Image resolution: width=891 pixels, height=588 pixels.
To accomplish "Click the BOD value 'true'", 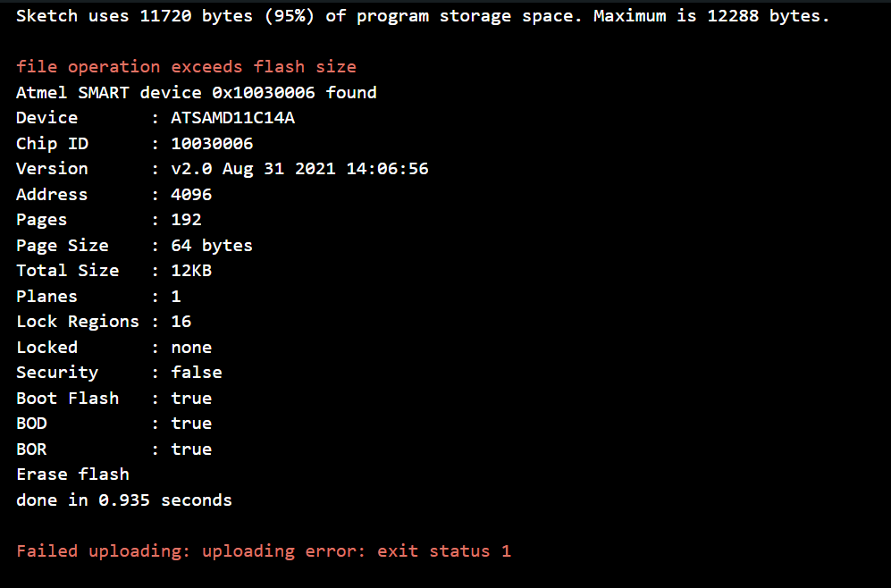I will click(191, 424).
